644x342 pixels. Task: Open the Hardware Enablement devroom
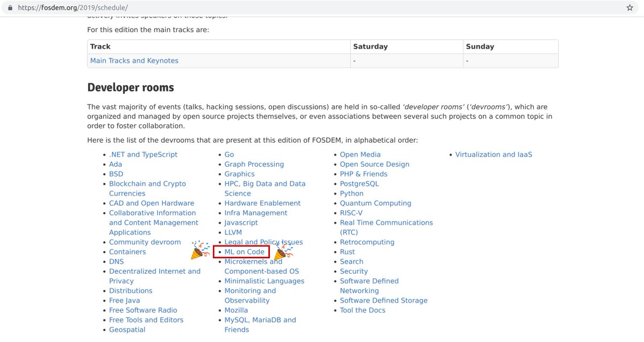coord(262,203)
